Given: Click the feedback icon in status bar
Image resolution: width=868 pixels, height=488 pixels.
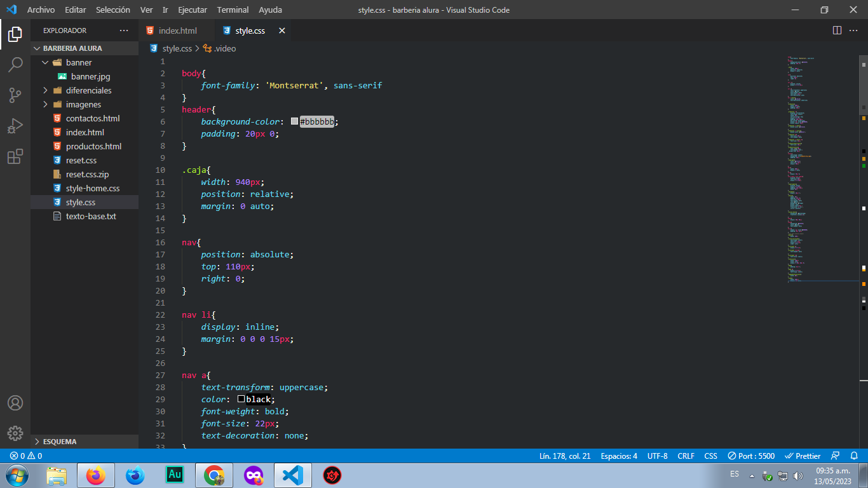Looking at the screenshot, I should (x=836, y=456).
